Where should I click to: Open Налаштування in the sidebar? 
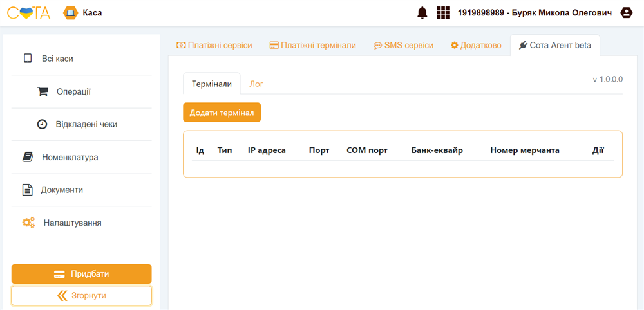72,223
